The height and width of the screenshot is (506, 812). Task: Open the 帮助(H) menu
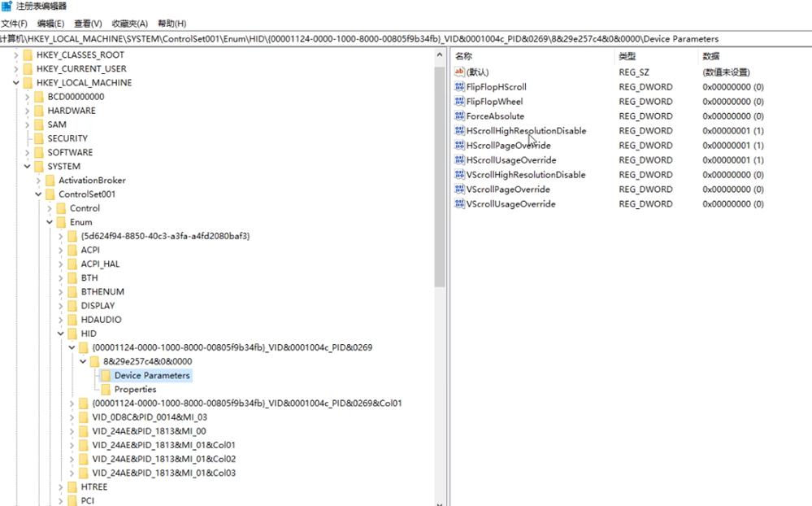point(172,24)
